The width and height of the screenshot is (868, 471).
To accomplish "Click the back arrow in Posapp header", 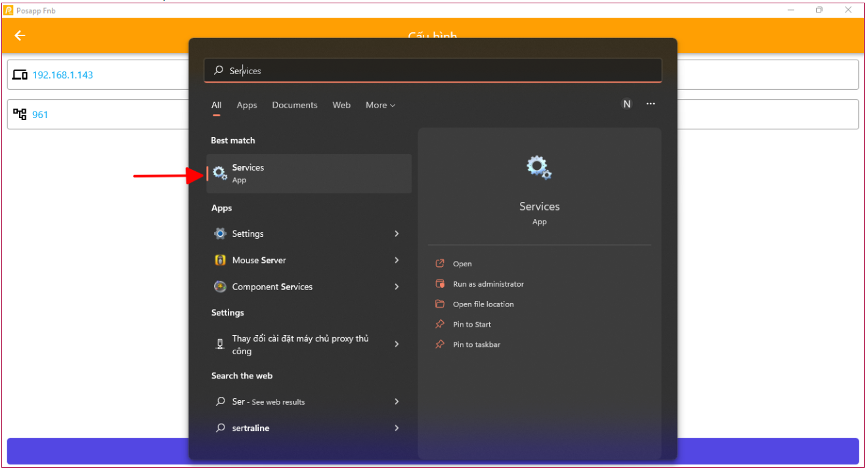I will pyautogui.click(x=20, y=35).
